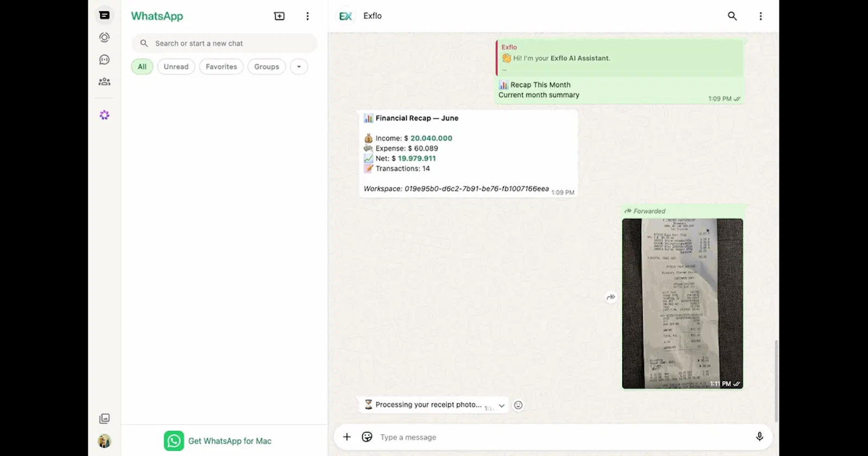
Task: Open the Exflo chat options menu
Action: pyautogui.click(x=761, y=16)
